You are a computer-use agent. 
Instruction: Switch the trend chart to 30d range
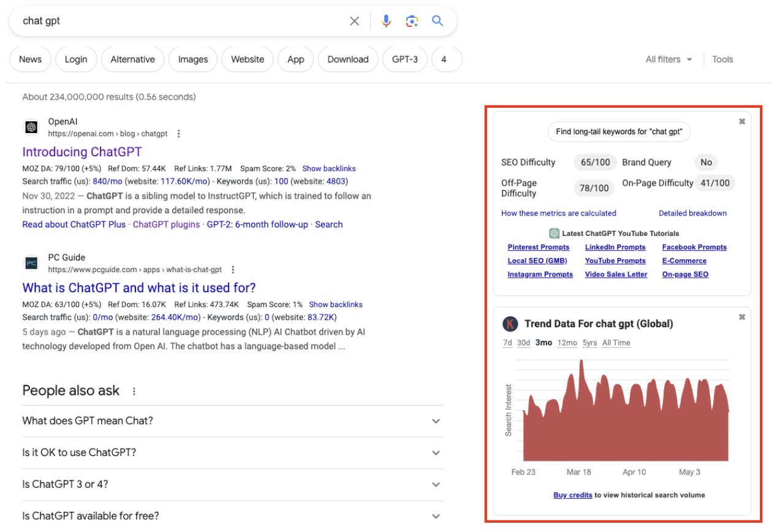[x=523, y=343]
